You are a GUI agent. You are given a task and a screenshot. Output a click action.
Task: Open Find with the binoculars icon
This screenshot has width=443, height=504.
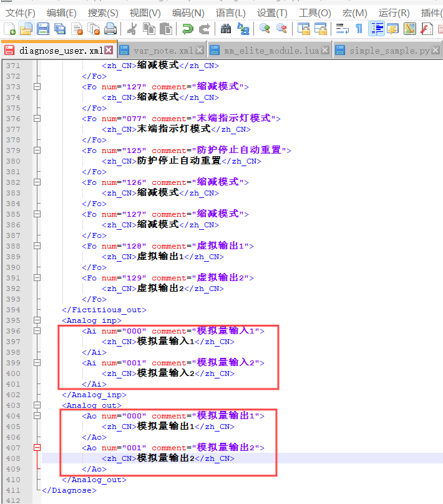tap(226, 29)
